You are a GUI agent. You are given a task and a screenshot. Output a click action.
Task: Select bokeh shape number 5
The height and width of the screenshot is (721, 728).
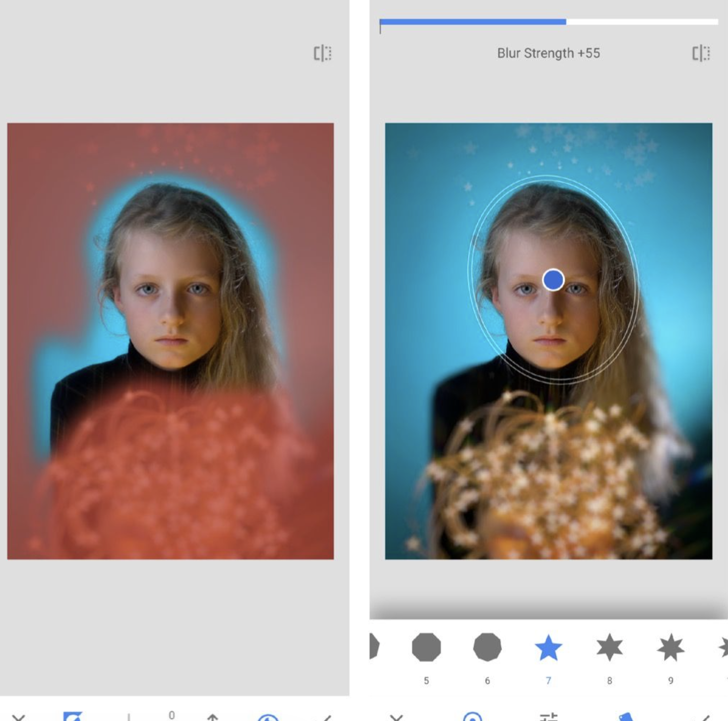[x=426, y=649]
